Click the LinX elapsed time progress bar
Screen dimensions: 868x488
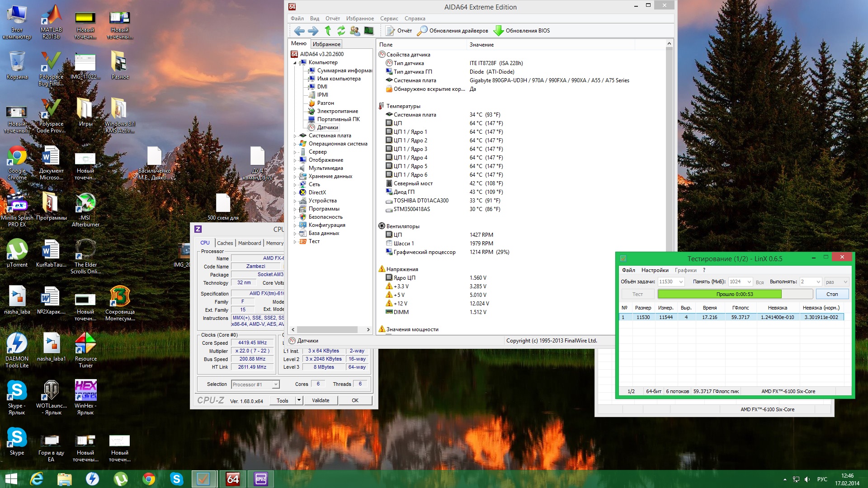tap(735, 294)
